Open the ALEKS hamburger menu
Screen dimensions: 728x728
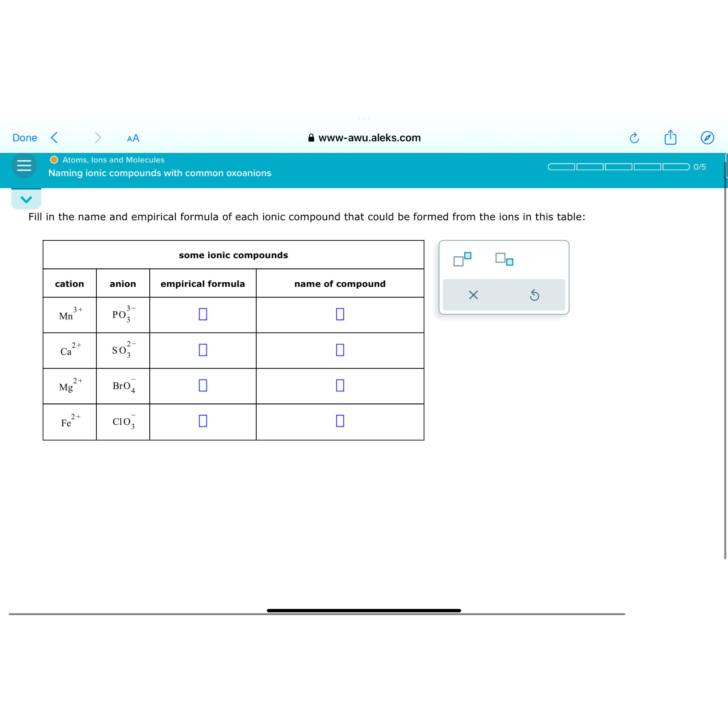pos(24,166)
